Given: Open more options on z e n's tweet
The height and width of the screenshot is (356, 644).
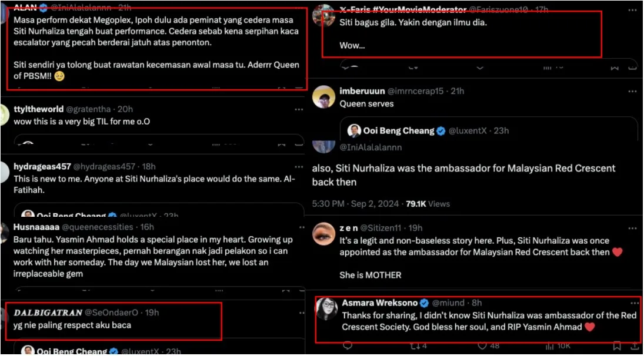Looking at the screenshot, I should coord(632,228).
